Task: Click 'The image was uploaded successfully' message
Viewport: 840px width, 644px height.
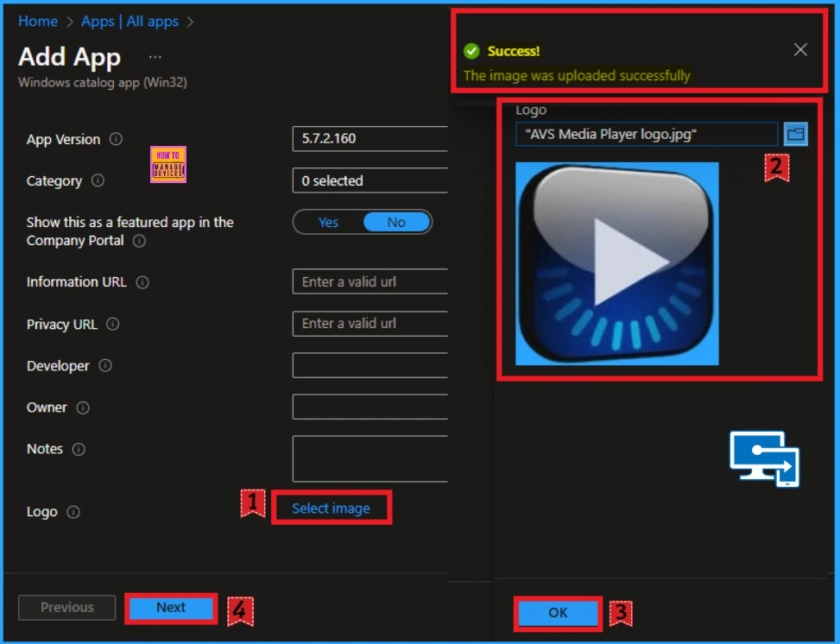Action: tap(577, 76)
